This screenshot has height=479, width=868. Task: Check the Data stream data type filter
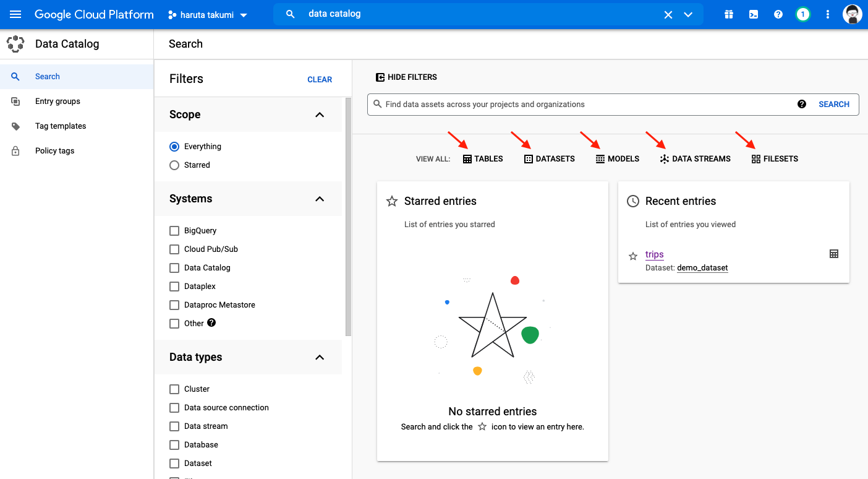(174, 426)
